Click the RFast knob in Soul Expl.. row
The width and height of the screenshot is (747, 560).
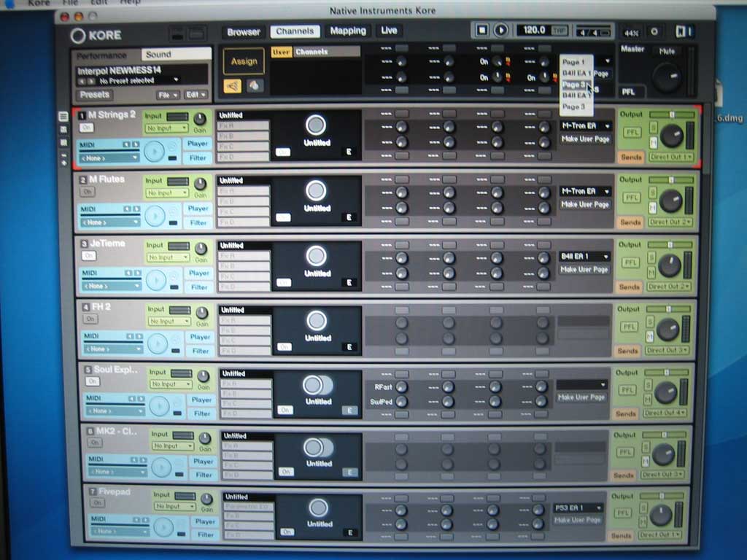coord(401,386)
